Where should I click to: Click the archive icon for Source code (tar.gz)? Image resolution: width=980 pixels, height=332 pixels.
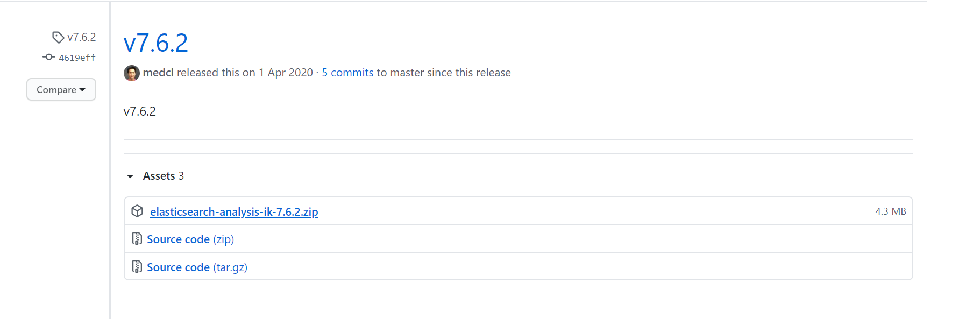click(137, 266)
